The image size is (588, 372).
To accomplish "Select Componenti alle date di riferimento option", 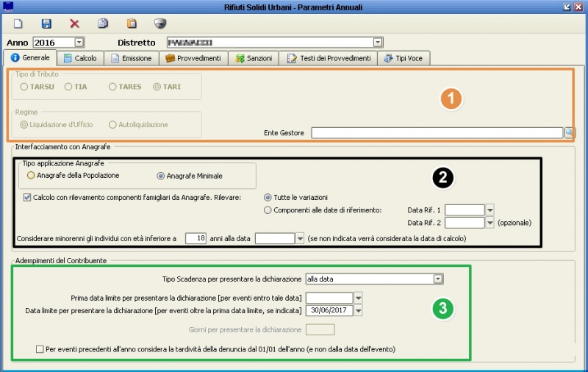I will click(x=268, y=210).
